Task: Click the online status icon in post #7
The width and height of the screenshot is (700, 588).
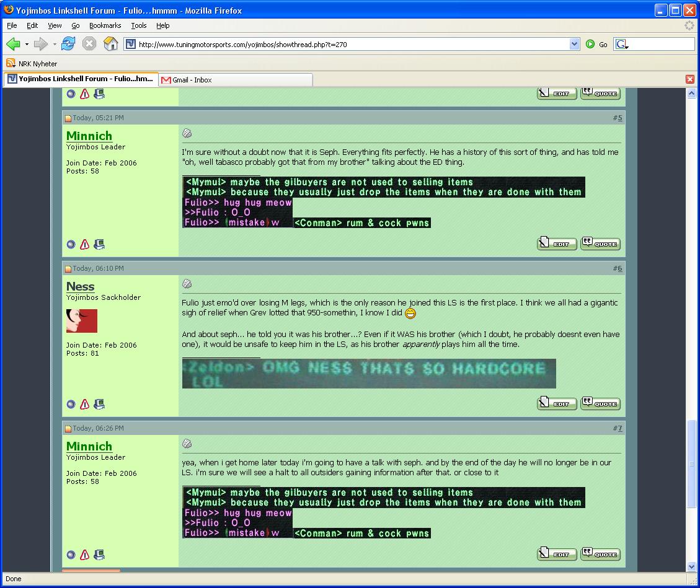Action: click(71, 555)
